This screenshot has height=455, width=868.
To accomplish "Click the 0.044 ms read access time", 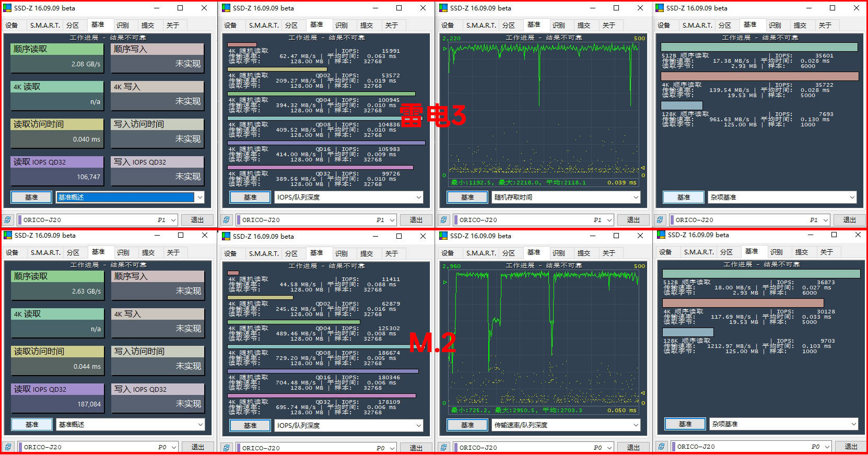I will (87, 367).
